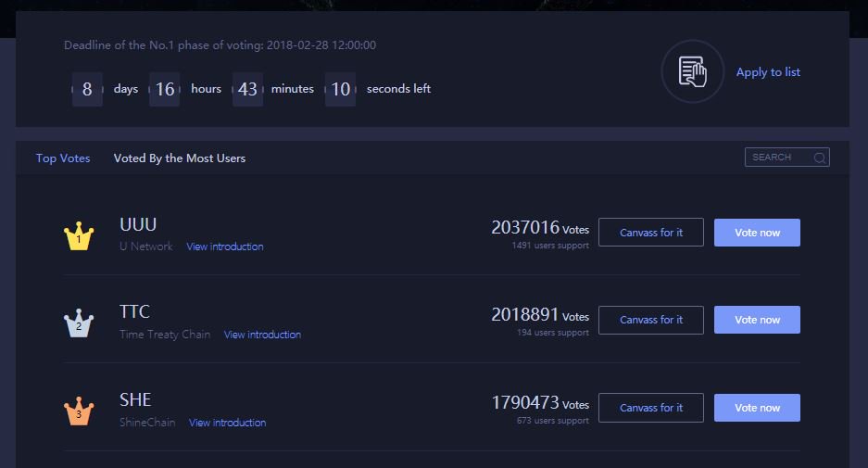Click the silver rank 2 crown icon
This screenshot has height=468, width=868.
pyautogui.click(x=79, y=323)
